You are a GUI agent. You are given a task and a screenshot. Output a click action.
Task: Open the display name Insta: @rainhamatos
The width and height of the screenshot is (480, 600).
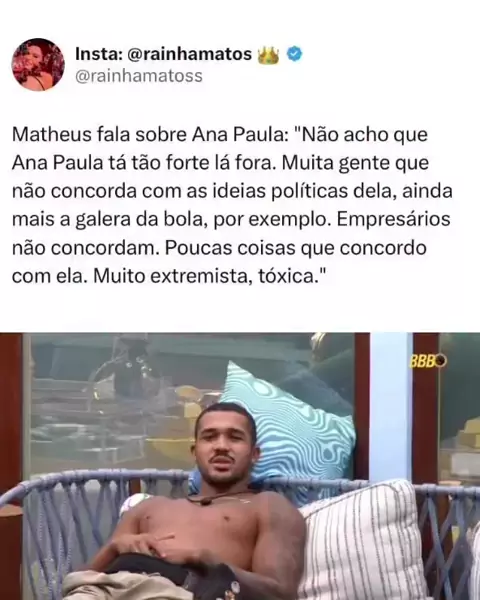pos(163,54)
